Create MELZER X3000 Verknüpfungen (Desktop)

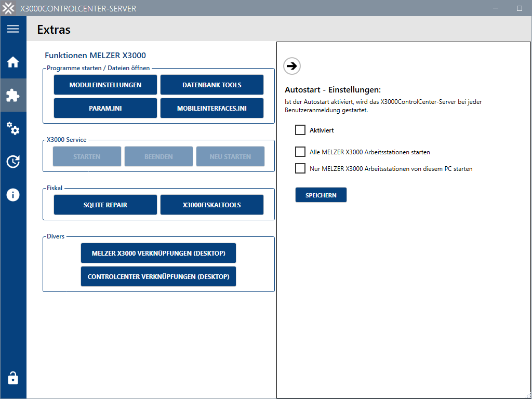158,253
